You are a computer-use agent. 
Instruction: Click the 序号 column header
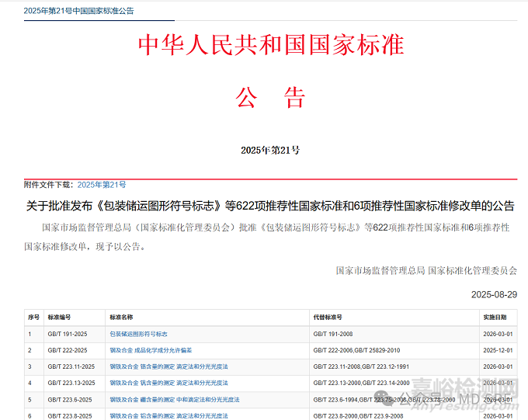tap(33, 318)
